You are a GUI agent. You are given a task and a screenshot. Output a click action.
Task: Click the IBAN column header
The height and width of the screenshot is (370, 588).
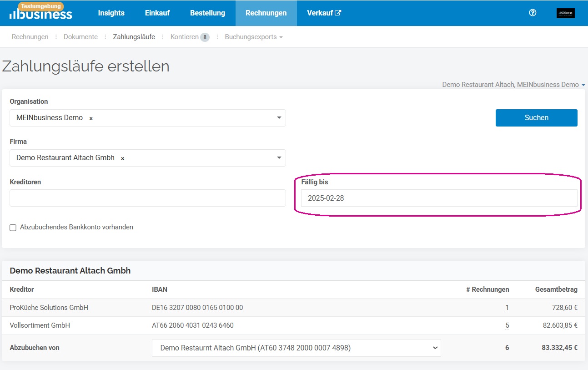tap(160, 289)
